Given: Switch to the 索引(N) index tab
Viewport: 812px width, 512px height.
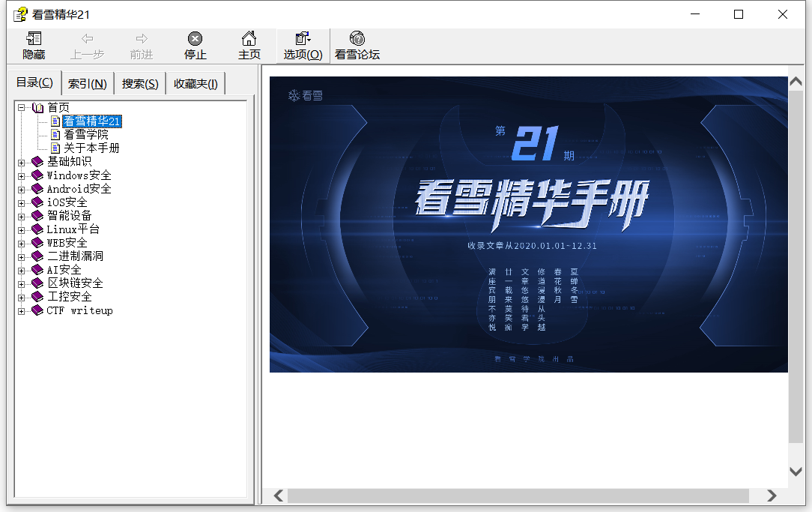Looking at the screenshot, I should click(88, 83).
